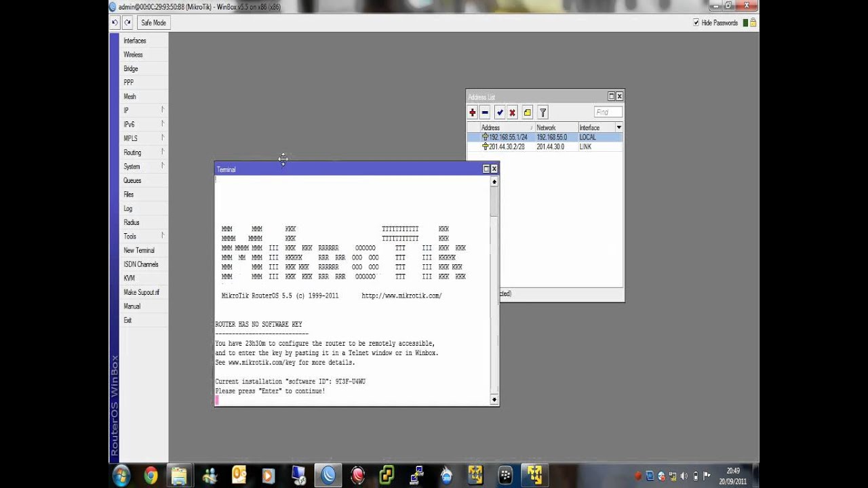The height and width of the screenshot is (488, 868).
Task: Open the funnel Filter icon in Address List
Action: (542, 113)
